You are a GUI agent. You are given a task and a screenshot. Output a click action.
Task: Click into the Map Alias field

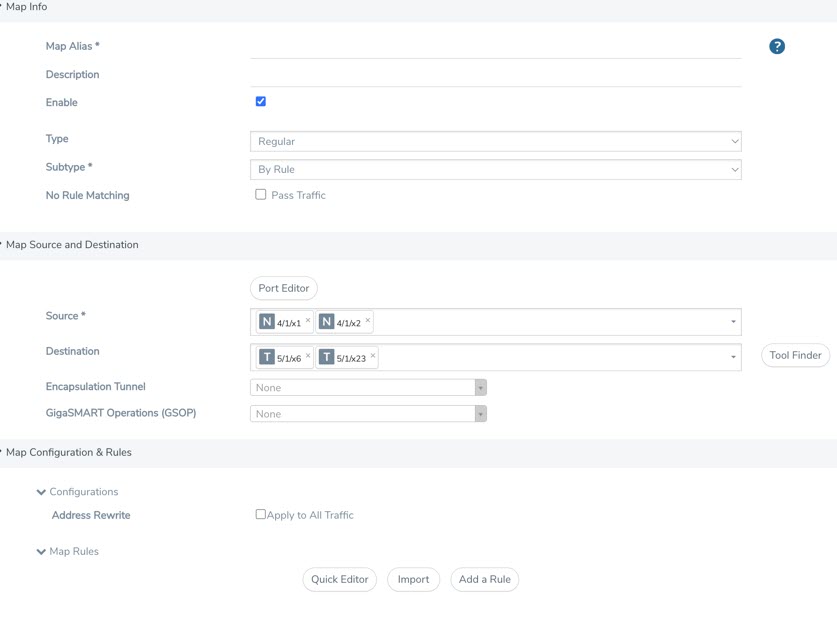point(495,47)
